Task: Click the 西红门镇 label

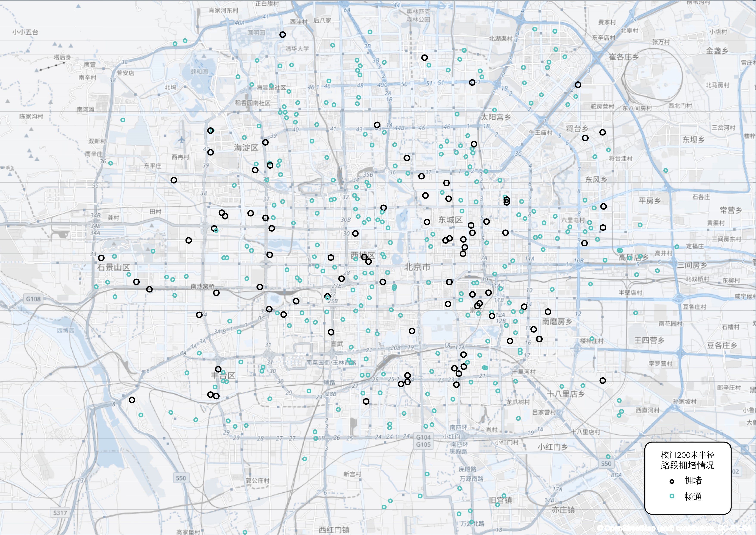Action: point(334,530)
